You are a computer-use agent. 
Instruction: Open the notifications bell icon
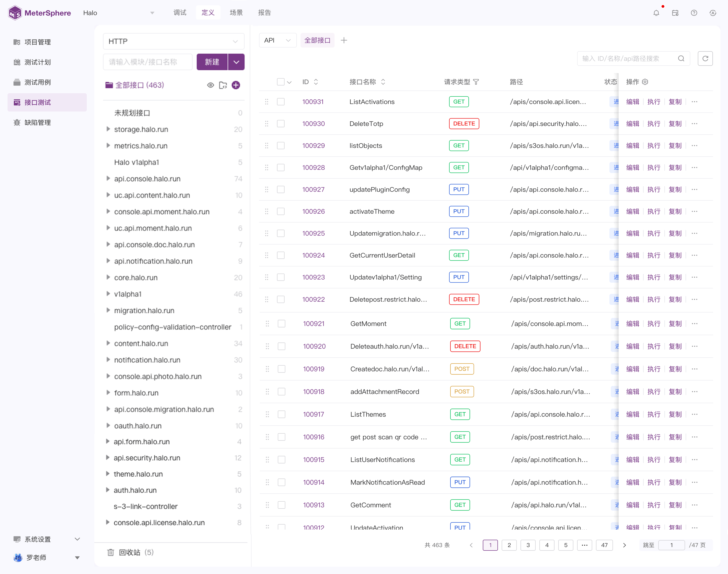coord(656,13)
